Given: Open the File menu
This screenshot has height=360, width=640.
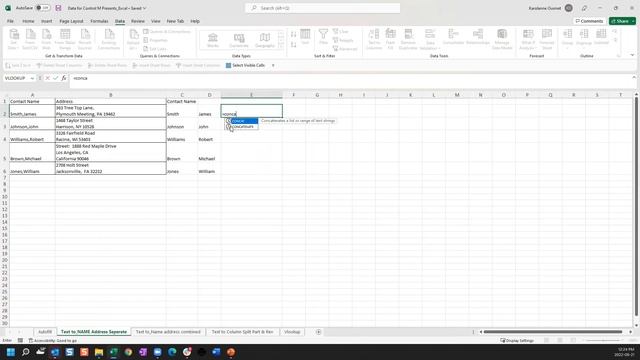Looking at the screenshot, I should [10, 21].
